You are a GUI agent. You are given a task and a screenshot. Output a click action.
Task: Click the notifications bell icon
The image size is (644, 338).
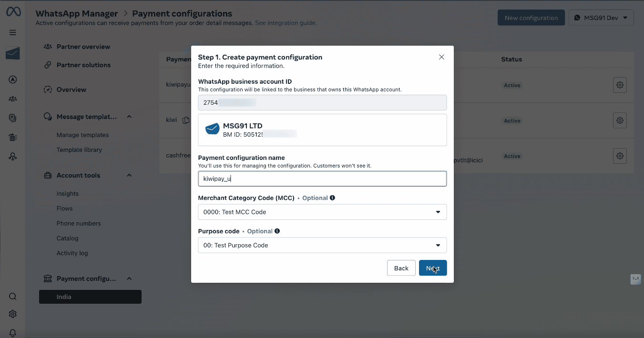pos(13,333)
